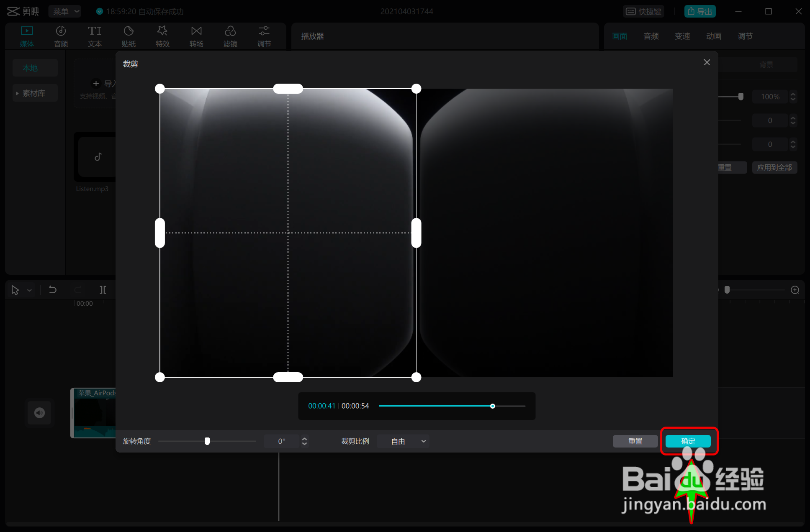Select the 背景 background sub-tab

[766, 65]
